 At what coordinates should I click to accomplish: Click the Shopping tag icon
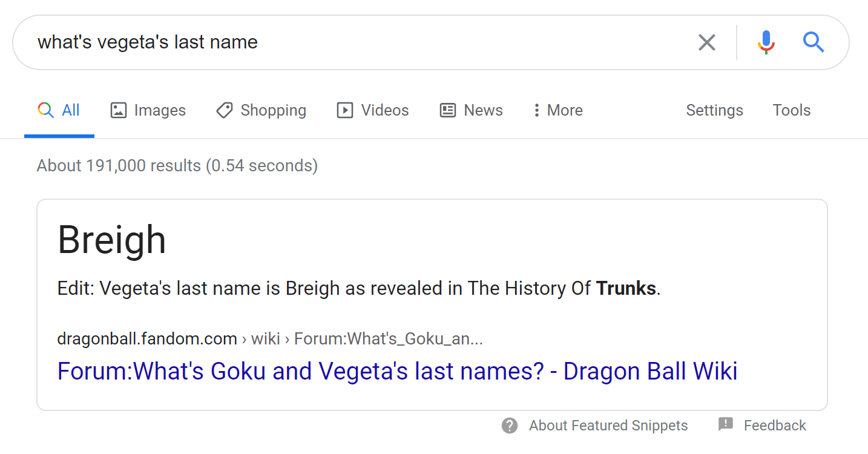225,110
